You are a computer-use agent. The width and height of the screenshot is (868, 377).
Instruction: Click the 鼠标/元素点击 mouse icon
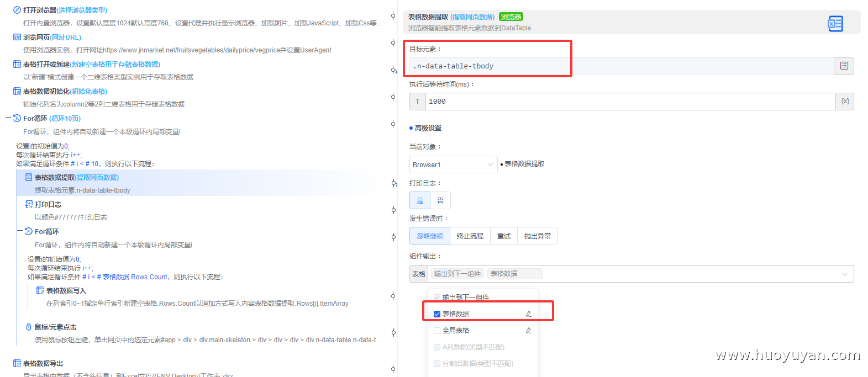point(29,327)
